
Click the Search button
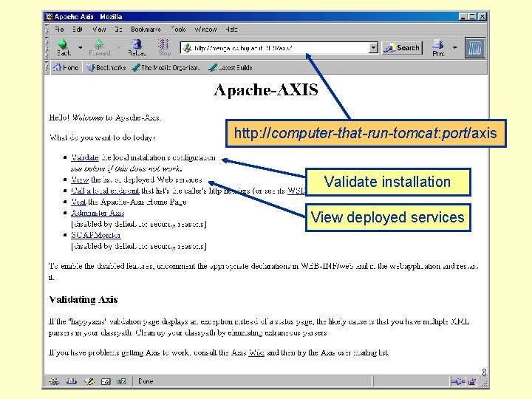(x=402, y=48)
